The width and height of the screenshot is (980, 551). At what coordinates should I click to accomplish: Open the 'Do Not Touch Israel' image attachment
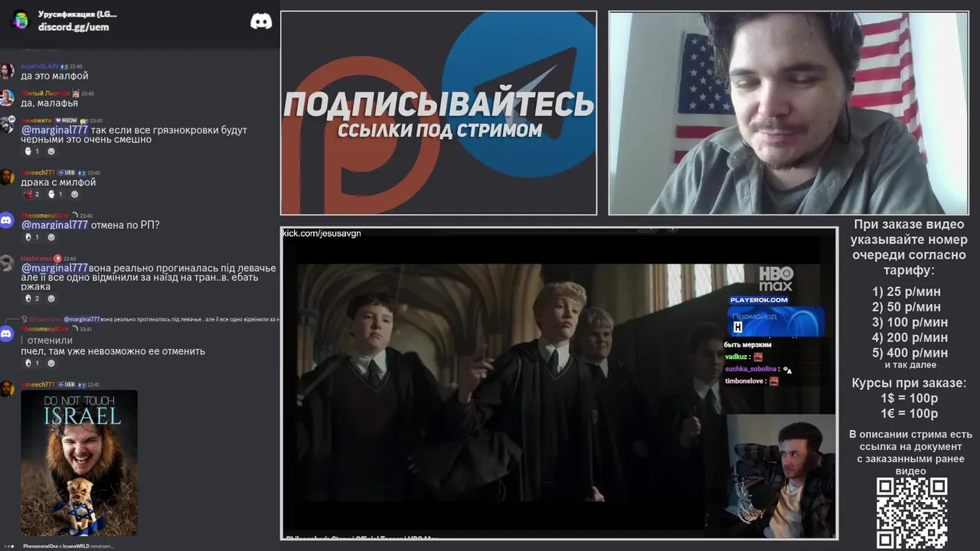pos(79,463)
